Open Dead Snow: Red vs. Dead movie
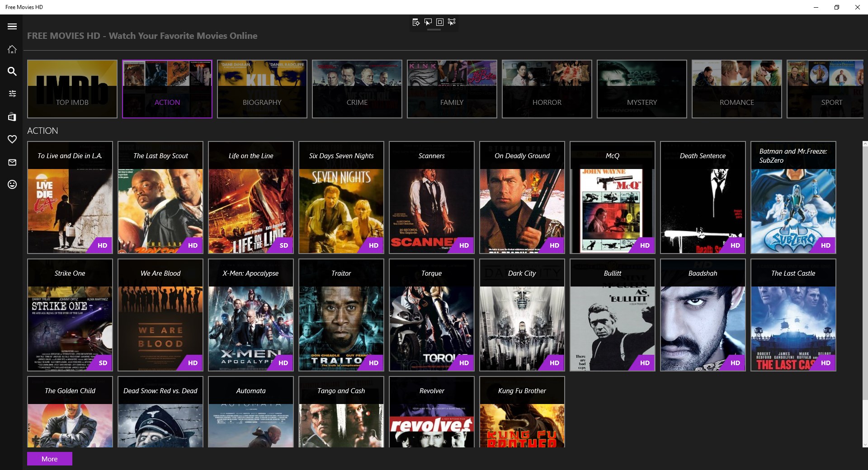Image resolution: width=868 pixels, height=470 pixels. [x=160, y=412]
